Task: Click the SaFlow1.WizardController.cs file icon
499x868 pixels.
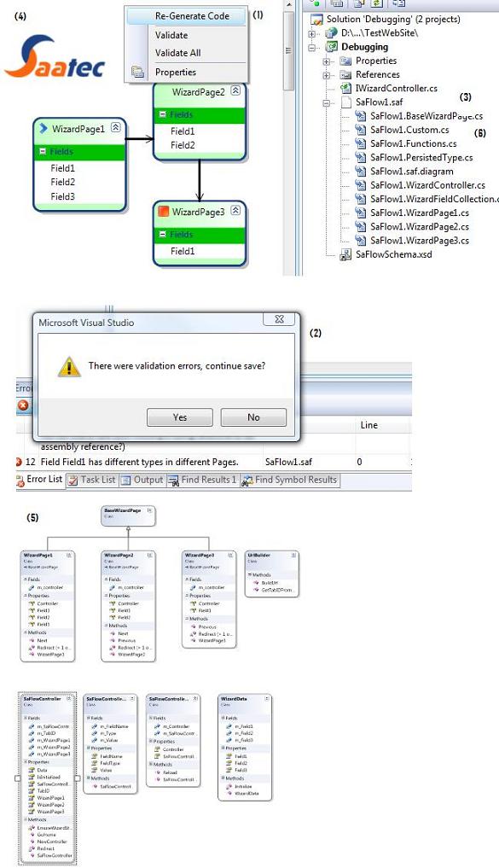Action: coord(361,185)
